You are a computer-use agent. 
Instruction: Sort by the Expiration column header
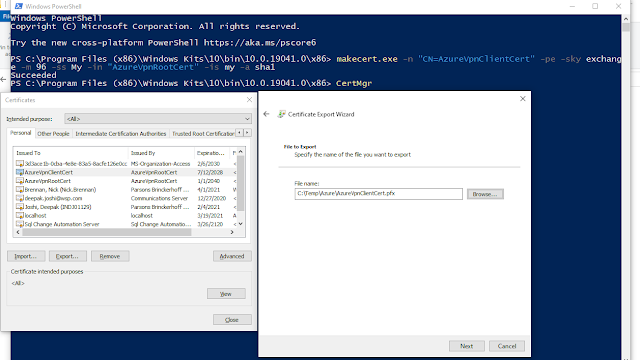212,153
